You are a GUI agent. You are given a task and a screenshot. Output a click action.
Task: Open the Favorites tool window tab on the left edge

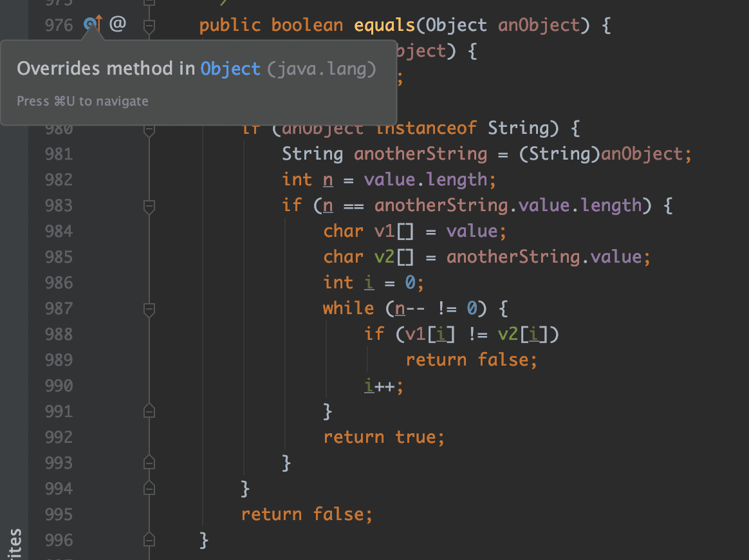pyautogui.click(x=15, y=544)
